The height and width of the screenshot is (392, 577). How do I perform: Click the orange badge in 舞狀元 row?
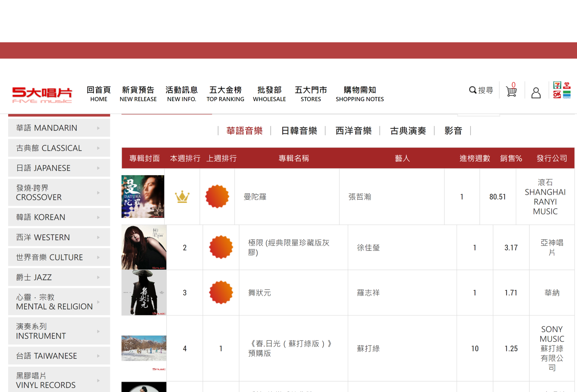[x=221, y=292]
